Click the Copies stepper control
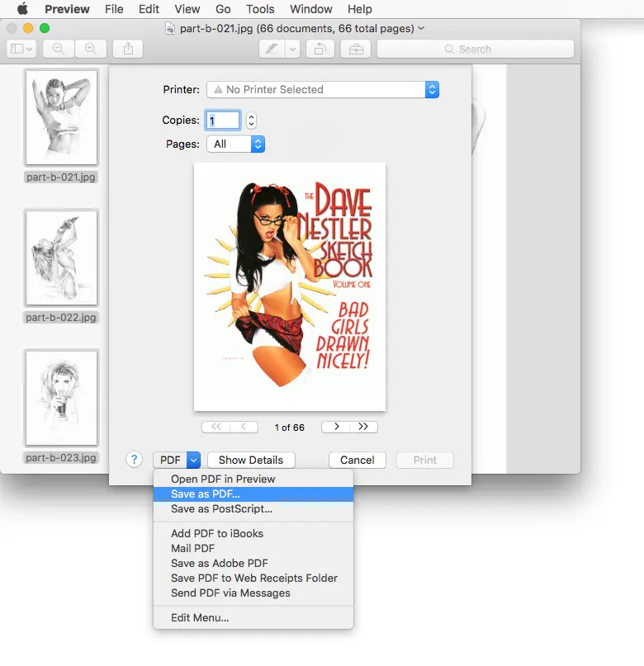 (x=251, y=120)
